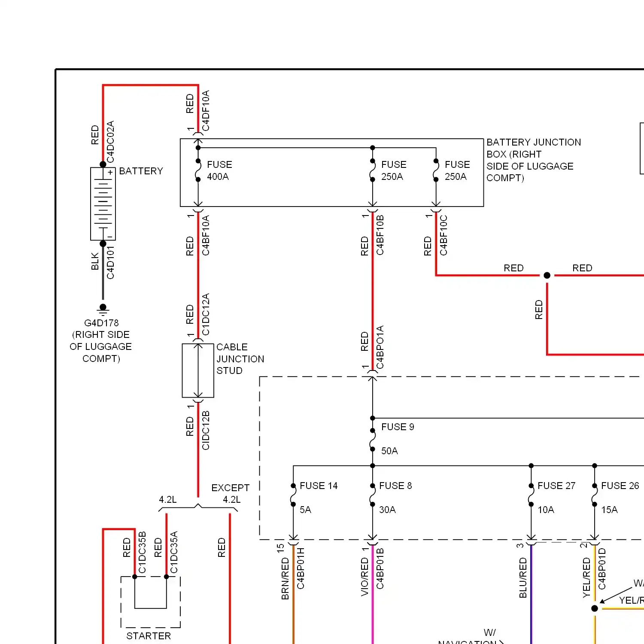Click the FUSE 26 fuse symbol
This screenshot has height=644, width=644.
click(x=595, y=495)
